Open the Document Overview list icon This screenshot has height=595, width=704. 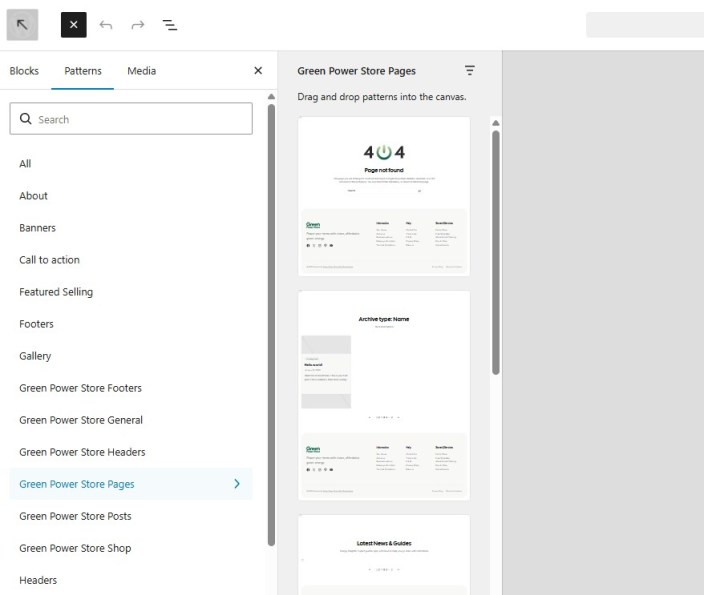170,25
